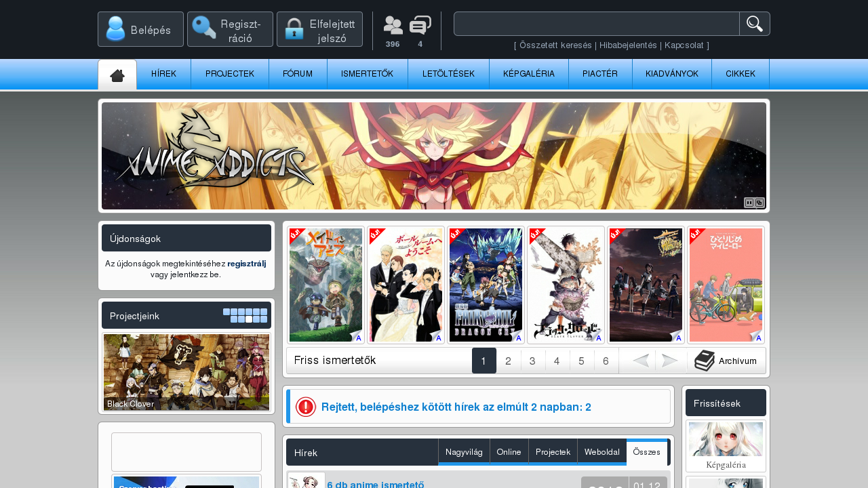Screen dimensions: 868x488
Task: Select review page 3
Action: 533,361
